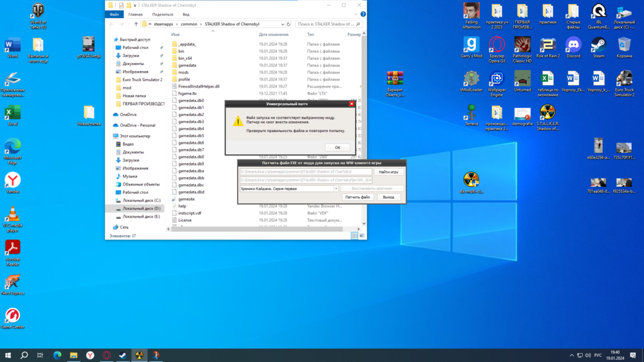Open the address bar history dropdown
The image size is (644, 362).
[282, 24]
